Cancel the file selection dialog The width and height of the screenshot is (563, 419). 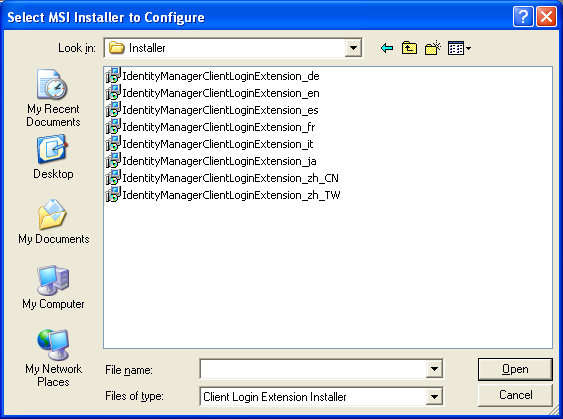point(515,395)
